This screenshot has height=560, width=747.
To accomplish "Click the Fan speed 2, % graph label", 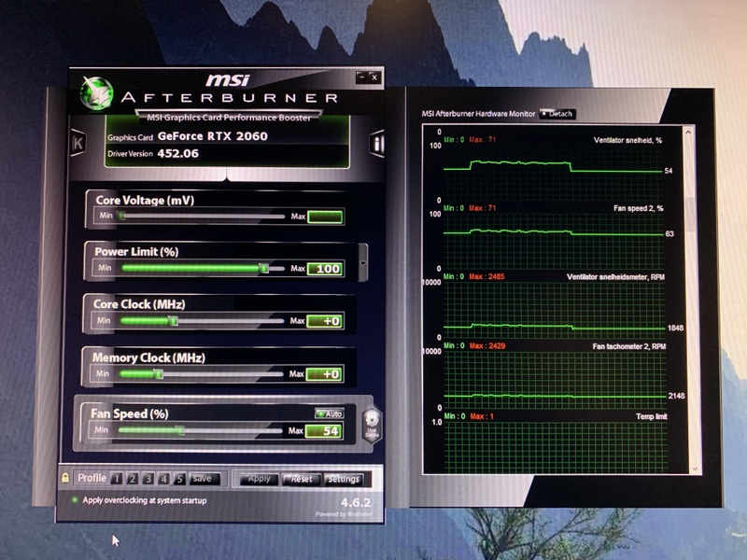I will tap(639, 208).
